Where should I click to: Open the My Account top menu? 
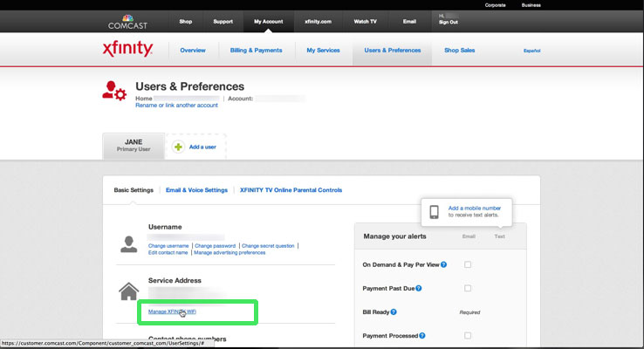pos(268,21)
